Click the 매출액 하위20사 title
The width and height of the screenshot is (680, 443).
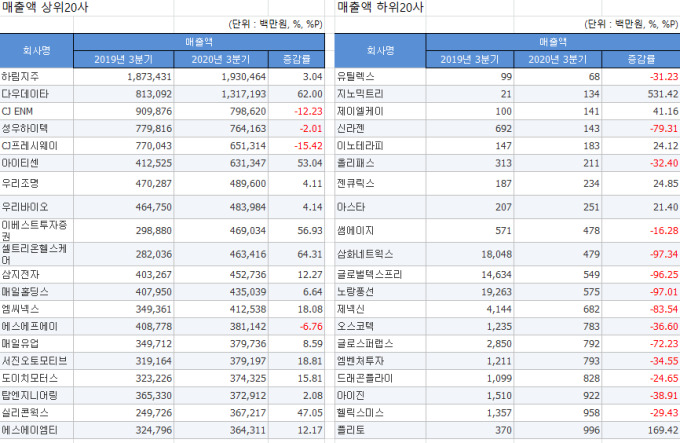click(x=380, y=7)
